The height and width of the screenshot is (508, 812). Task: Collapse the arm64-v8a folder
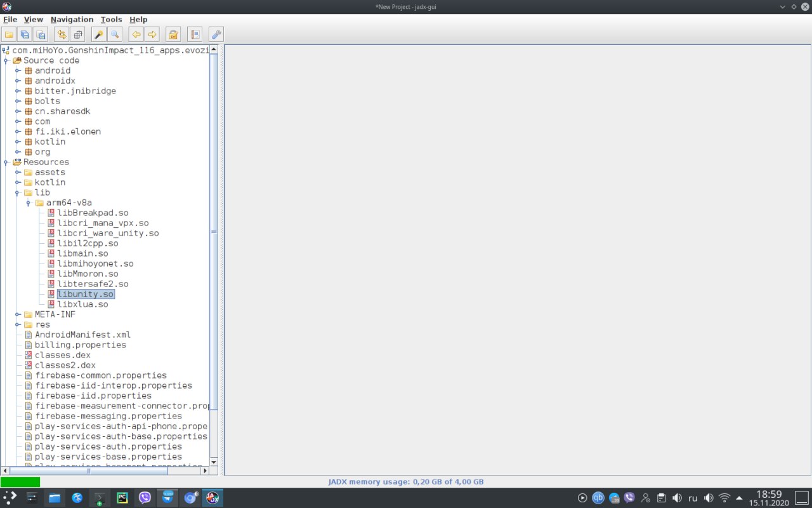(x=29, y=203)
